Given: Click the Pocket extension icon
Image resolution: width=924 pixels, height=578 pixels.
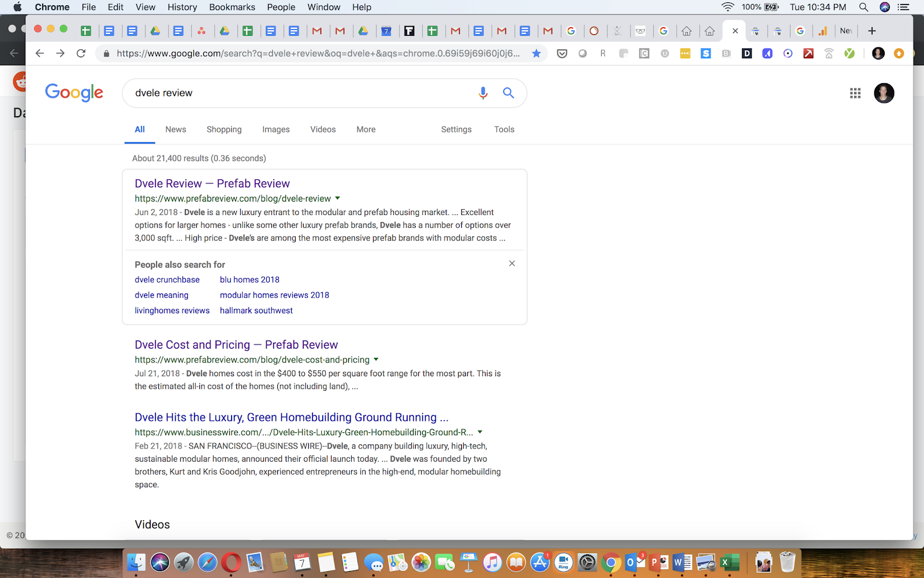Looking at the screenshot, I should [562, 53].
